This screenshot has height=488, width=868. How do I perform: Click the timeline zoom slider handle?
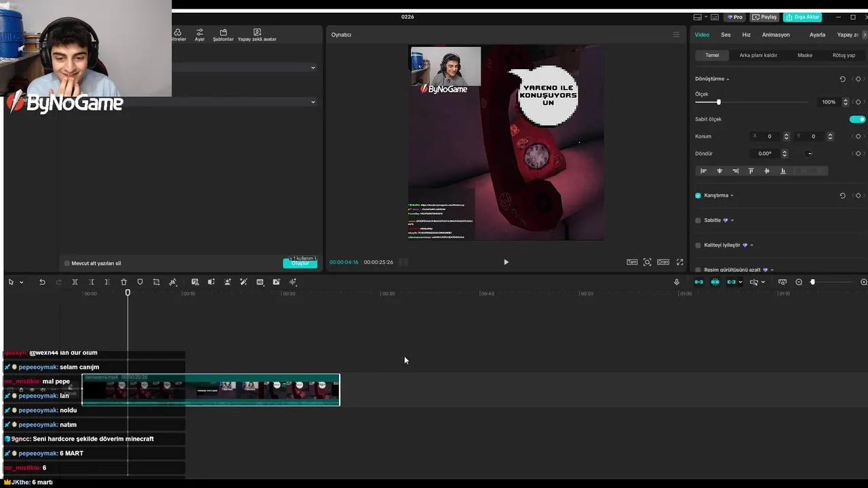[x=812, y=282]
